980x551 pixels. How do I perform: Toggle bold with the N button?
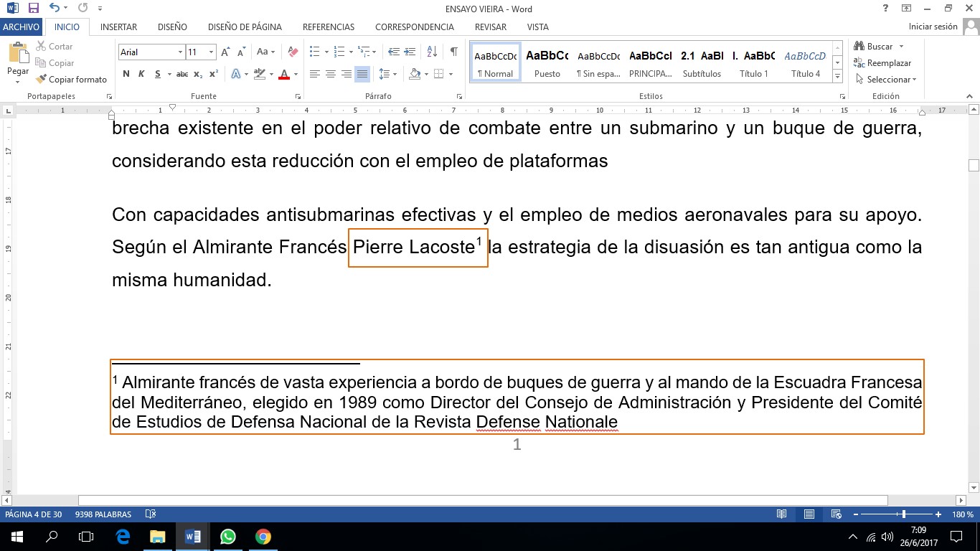pos(126,73)
